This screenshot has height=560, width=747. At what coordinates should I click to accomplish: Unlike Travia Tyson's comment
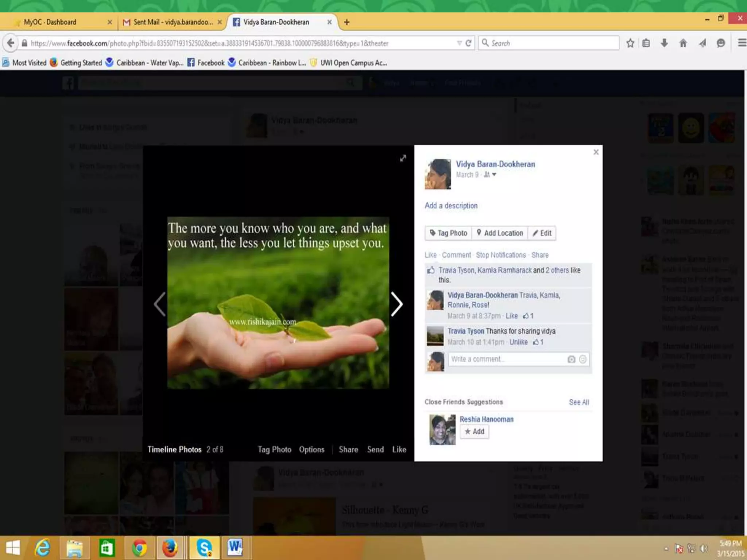click(x=518, y=342)
